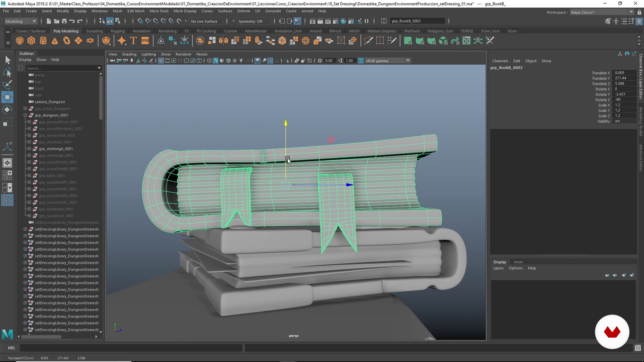Viewport: 644px width, 362px height.
Task: Select camera_Dungeon in the Outliner
Action: tap(50, 102)
